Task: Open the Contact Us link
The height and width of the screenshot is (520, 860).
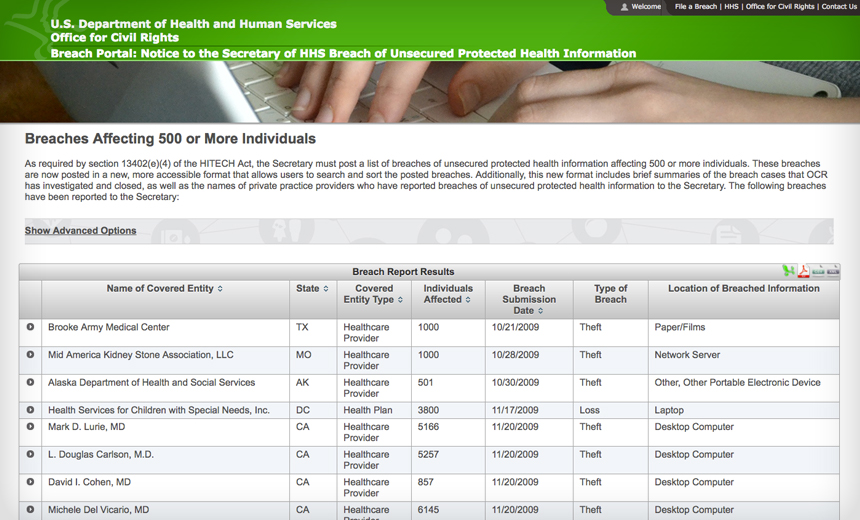Action: tap(839, 7)
